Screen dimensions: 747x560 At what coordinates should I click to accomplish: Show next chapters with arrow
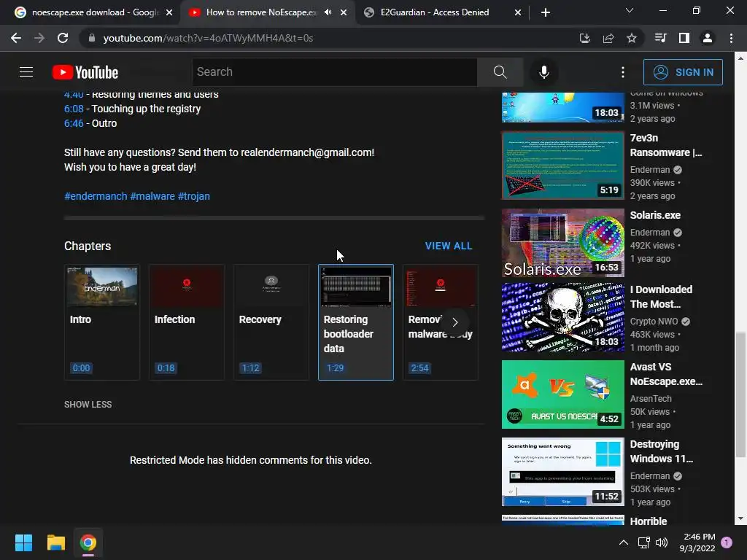455,322
